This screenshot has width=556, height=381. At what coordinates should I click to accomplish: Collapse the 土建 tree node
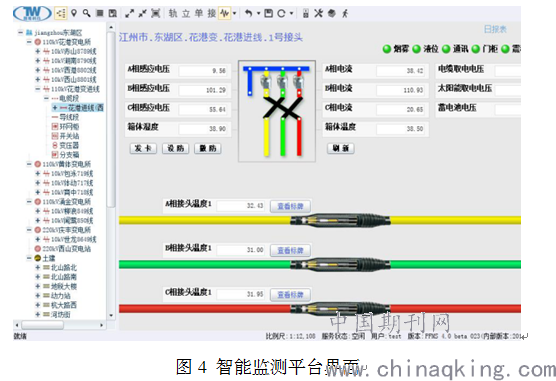[x=29, y=258]
